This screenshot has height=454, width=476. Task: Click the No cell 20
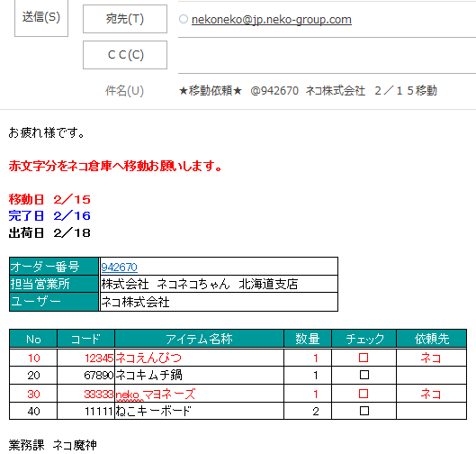[x=33, y=376]
